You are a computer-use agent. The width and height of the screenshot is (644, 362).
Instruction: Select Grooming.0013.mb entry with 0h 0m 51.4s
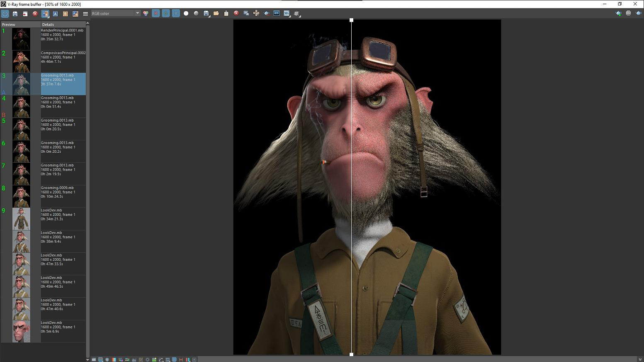pos(44,106)
